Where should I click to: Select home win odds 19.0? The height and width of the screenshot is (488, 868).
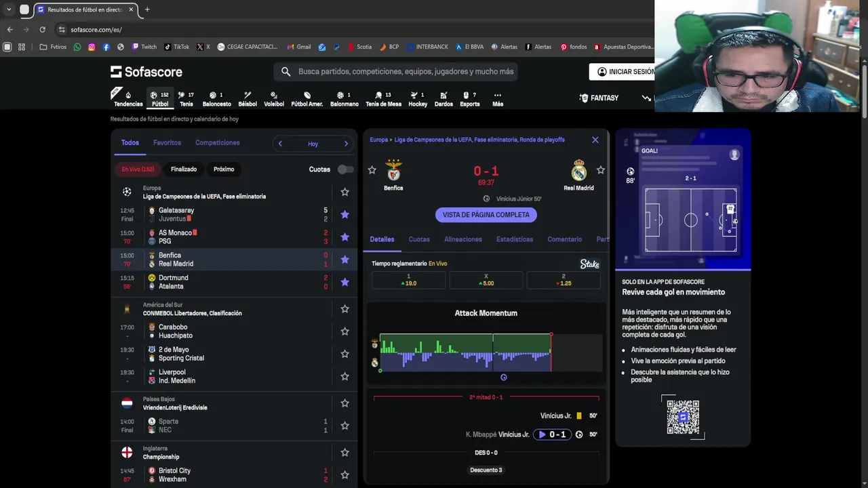click(x=409, y=280)
